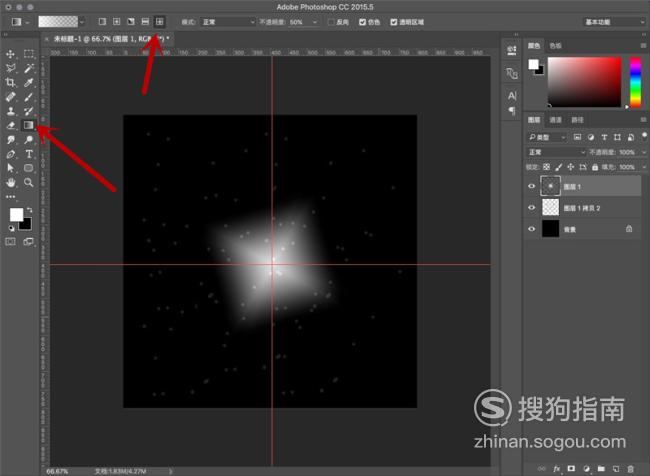Open the layer filter type dropdown
650x476 pixels.
coord(546,137)
